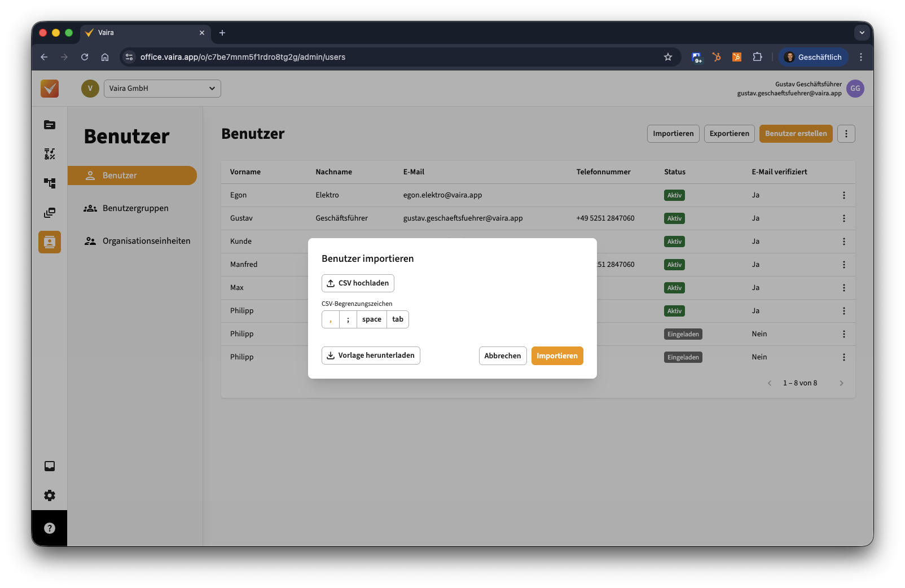Select semicolon as CSV delimiter

pyautogui.click(x=348, y=319)
